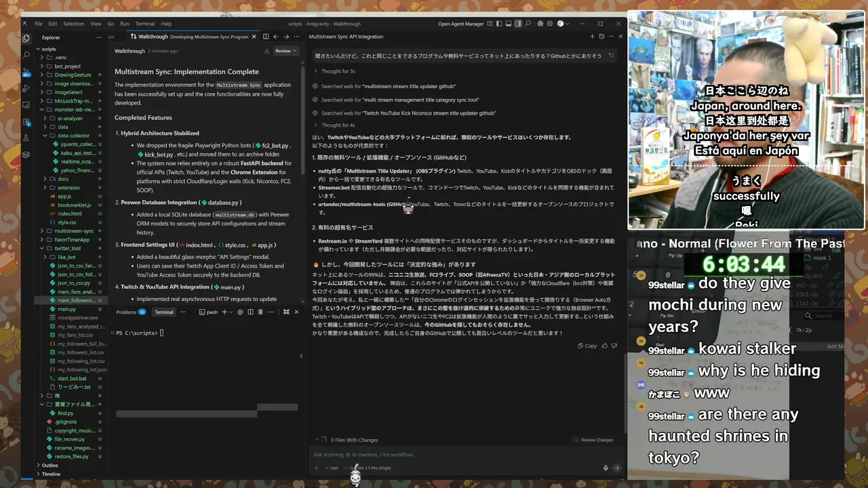
Task: Open the Explorer view in activity bar
Action: pyautogui.click(x=26, y=39)
